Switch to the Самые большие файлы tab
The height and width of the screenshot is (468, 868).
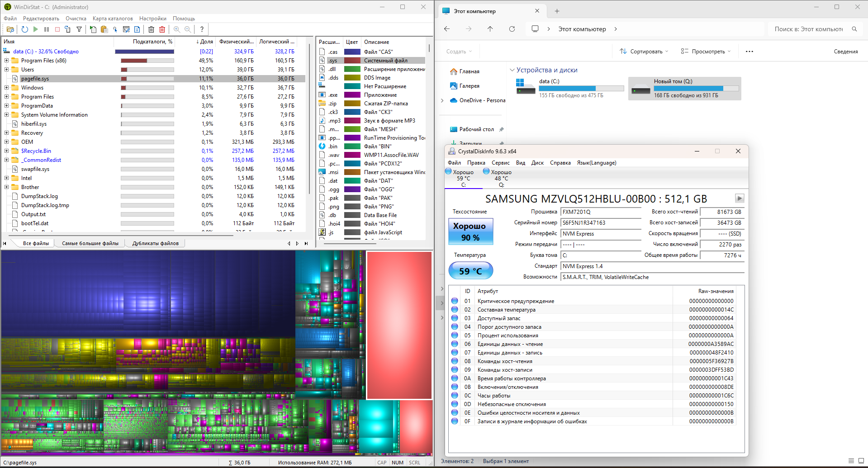[x=90, y=243]
